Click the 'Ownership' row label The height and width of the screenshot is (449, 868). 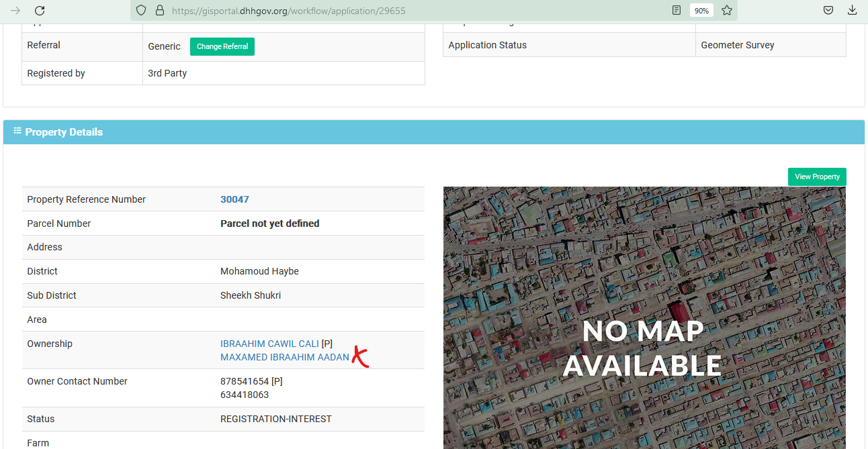(x=50, y=344)
